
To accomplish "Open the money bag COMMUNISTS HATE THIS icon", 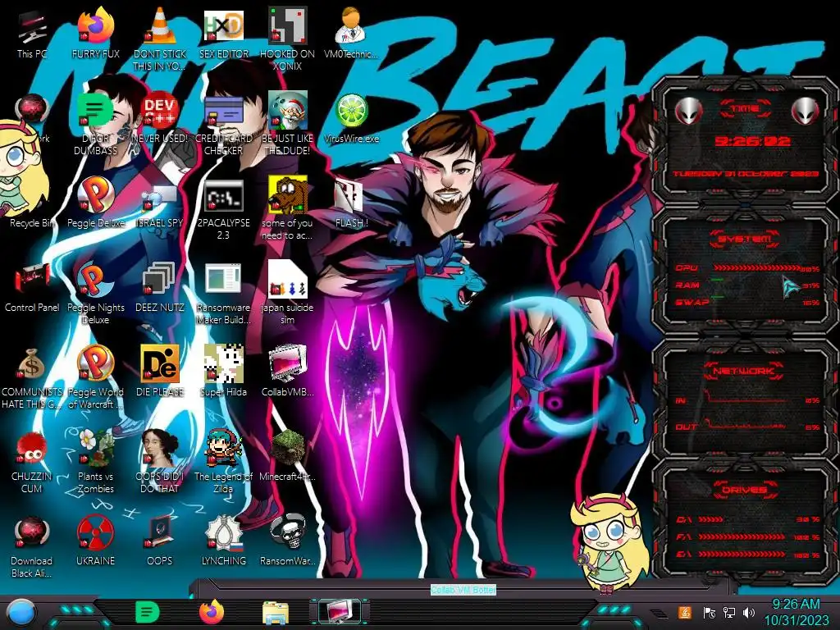I will tap(32, 377).
